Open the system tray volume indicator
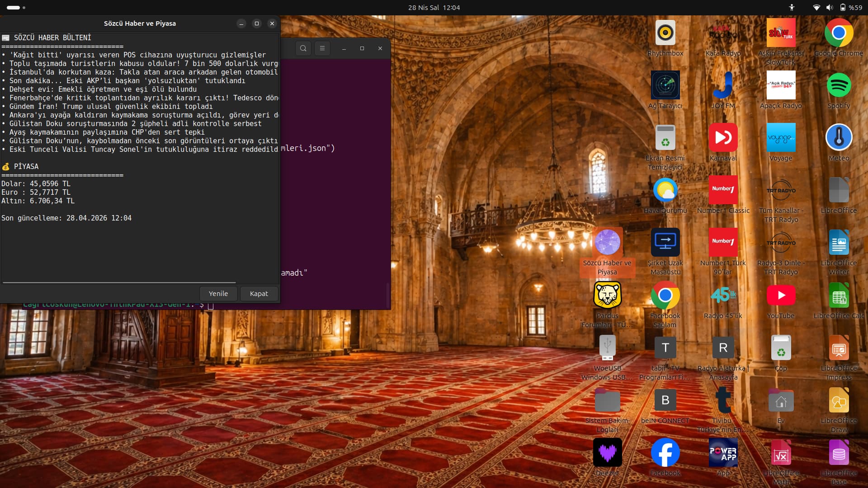The height and width of the screenshot is (488, 868). click(x=830, y=8)
